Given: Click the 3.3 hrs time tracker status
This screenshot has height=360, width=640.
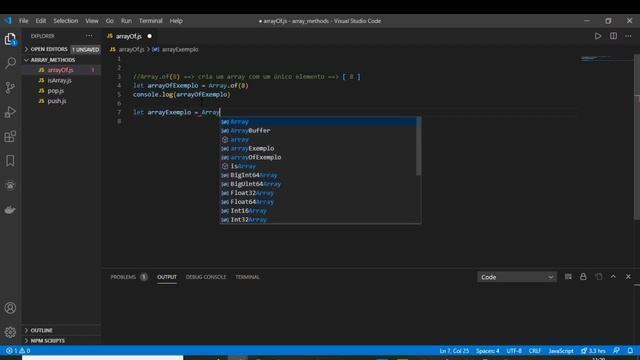Looking at the screenshot, I should 593,351.
